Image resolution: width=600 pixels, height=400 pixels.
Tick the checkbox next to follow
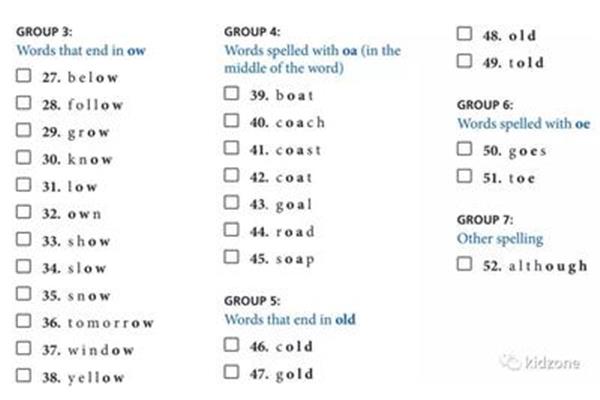click(x=23, y=103)
